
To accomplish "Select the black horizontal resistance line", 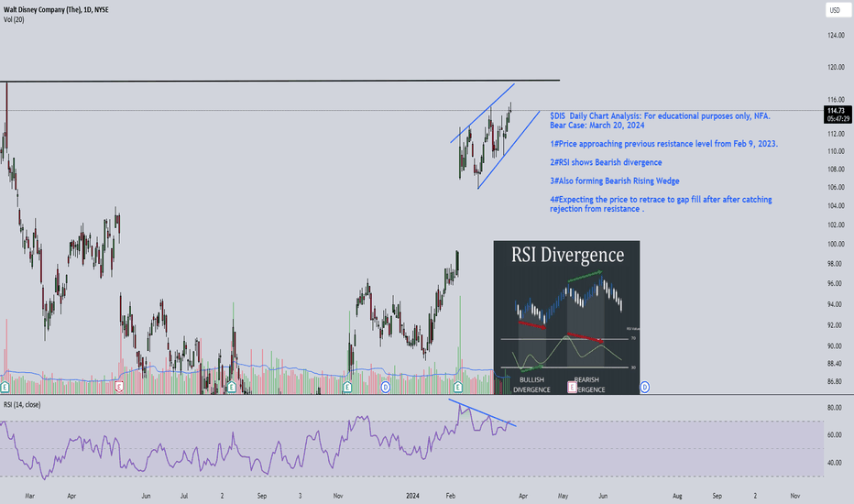I will point(280,82).
